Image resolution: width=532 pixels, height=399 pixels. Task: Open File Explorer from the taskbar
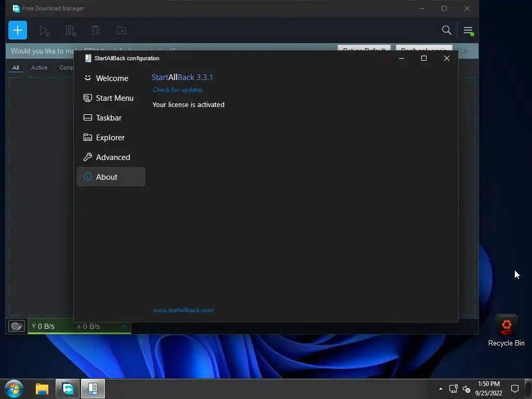point(42,389)
